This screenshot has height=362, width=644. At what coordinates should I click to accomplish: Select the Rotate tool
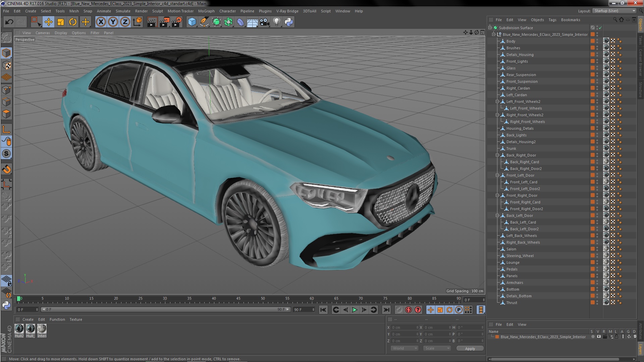tap(73, 22)
